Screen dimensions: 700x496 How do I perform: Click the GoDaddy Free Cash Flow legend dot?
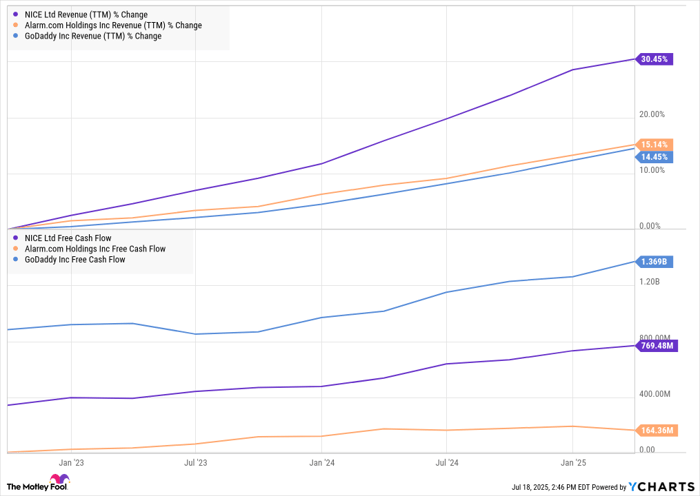coord(16,259)
